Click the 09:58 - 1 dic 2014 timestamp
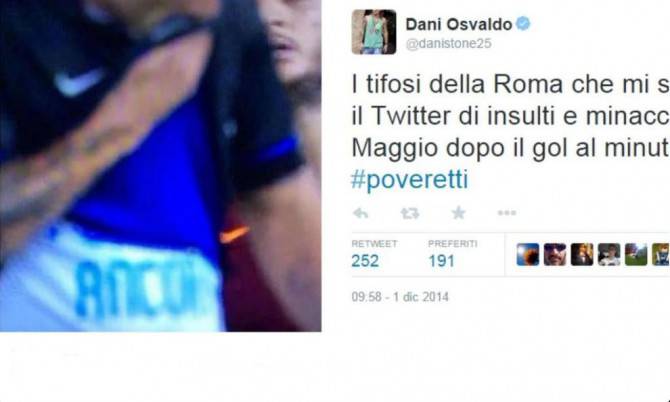The width and height of the screenshot is (670, 402). [400, 297]
